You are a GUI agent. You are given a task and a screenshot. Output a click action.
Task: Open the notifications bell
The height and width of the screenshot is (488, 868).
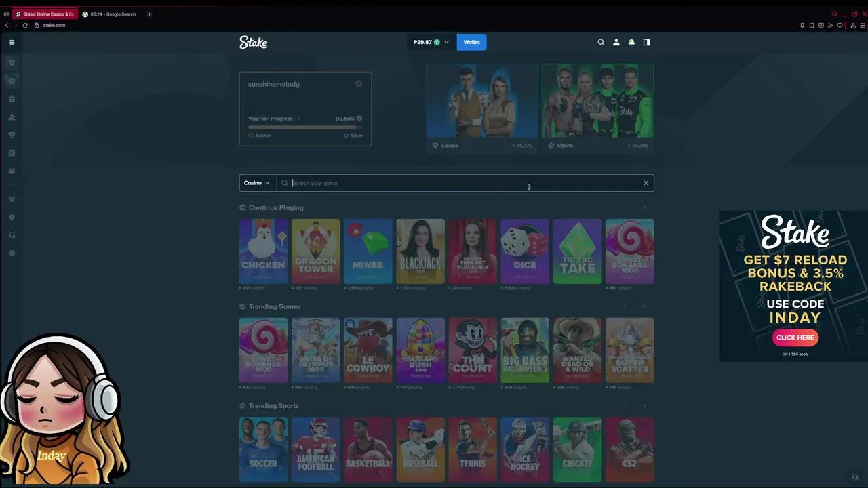pyautogui.click(x=631, y=42)
